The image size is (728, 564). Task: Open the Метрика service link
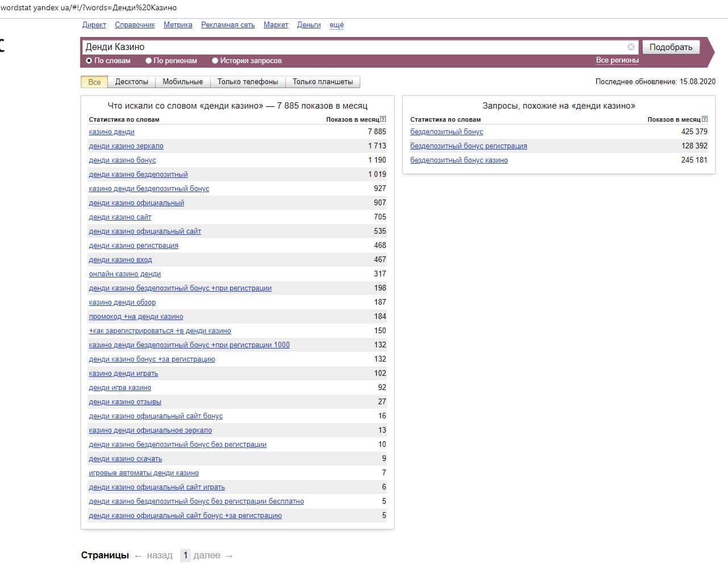coord(178,25)
